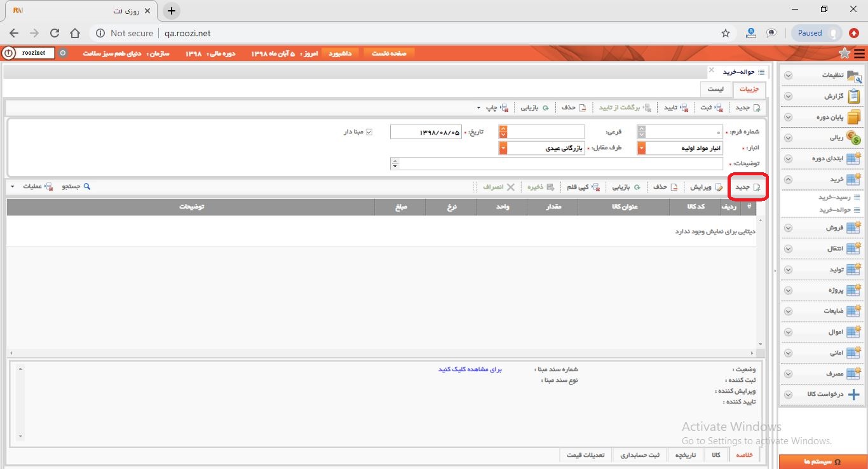Click the فرعی field spinner
The image size is (868, 469).
click(x=503, y=132)
